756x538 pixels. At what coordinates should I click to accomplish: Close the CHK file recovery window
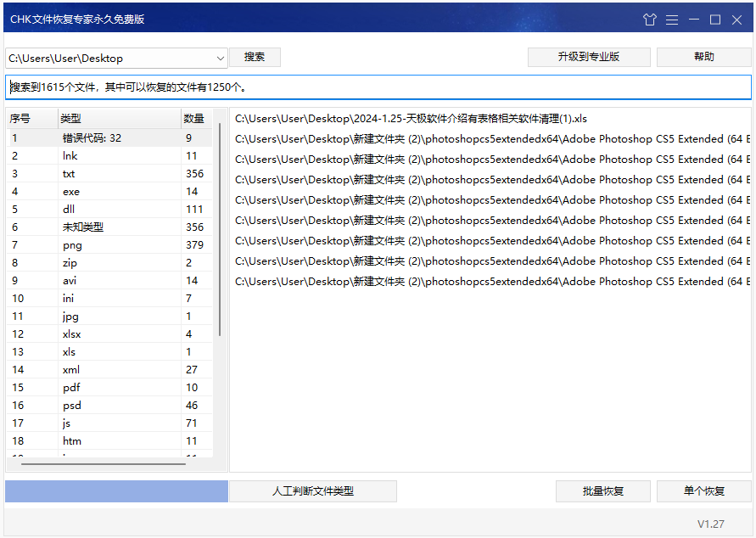click(x=736, y=20)
